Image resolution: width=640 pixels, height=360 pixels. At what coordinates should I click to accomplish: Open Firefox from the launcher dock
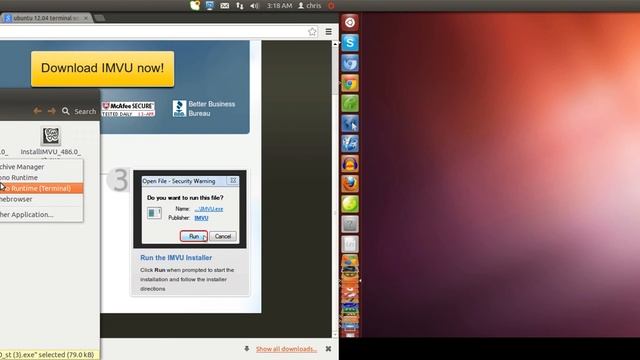(350, 184)
